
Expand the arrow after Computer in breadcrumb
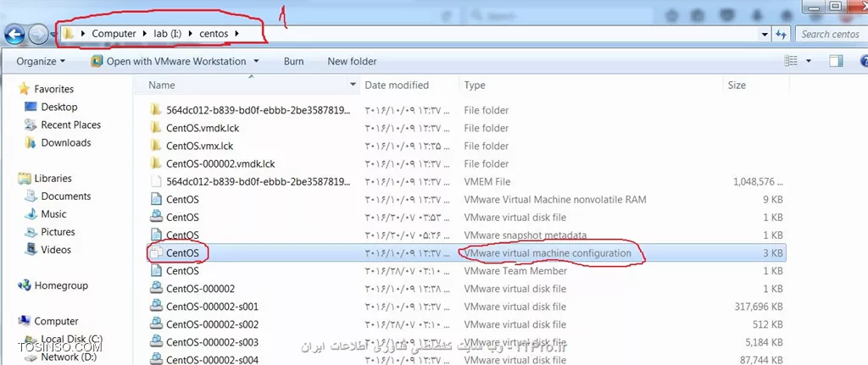pos(145,34)
